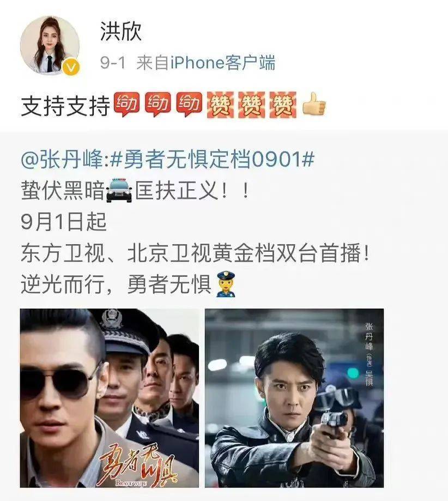
Task: Open 洪欣's profile avatar
Action: 50,45
